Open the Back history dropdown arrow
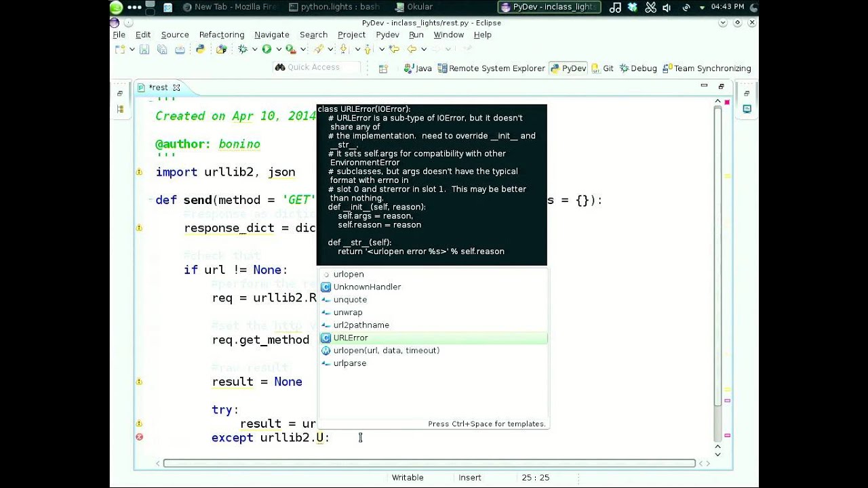The height and width of the screenshot is (488, 868). click(424, 49)
